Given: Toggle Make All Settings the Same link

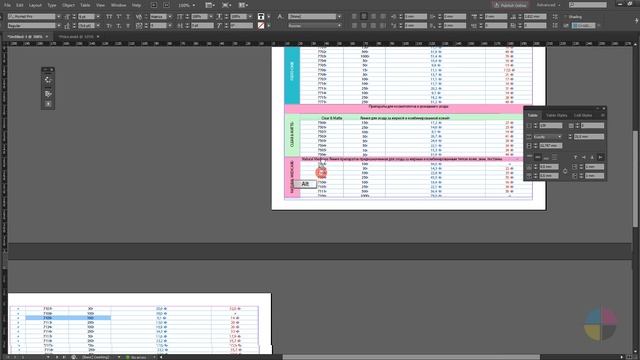Looking at the screenshot, I should [x=565, y=171].
